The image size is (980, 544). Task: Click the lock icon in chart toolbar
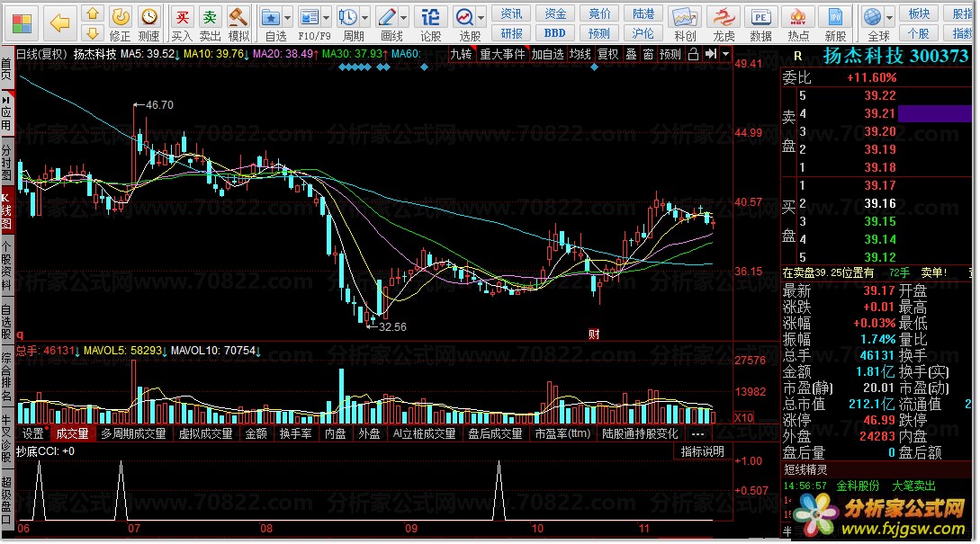point(693,54)
